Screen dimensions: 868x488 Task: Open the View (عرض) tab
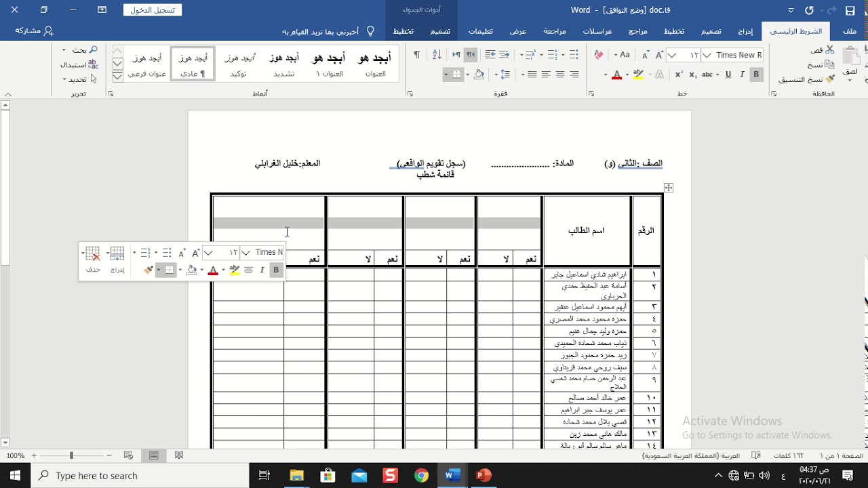[518, 31]
